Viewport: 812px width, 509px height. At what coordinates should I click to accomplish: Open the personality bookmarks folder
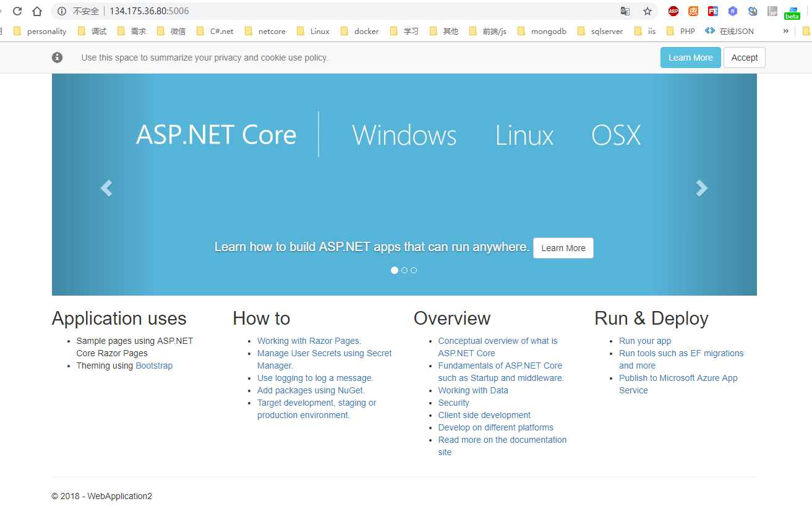(x=40, y=31)
